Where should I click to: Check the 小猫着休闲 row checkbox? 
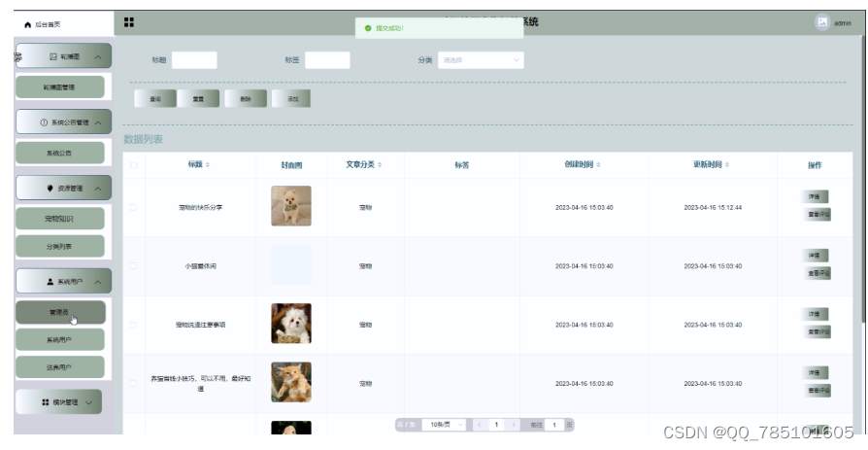click(133, 266)
